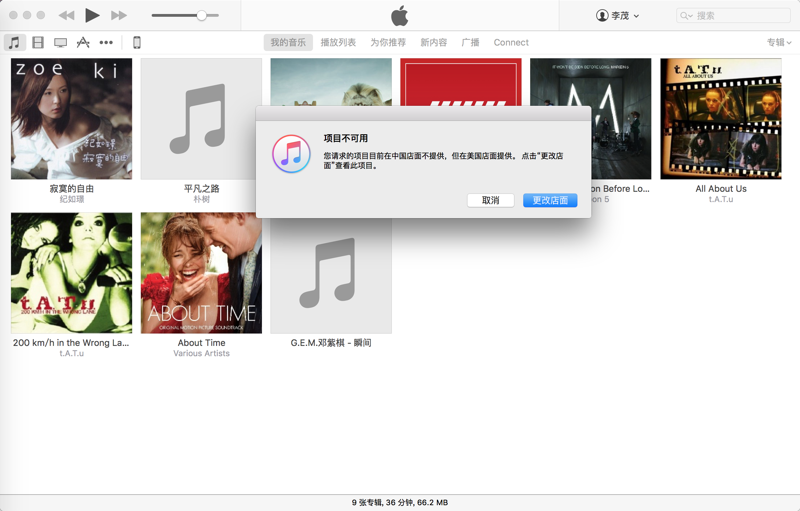Open the G.E.M.邓紫棋 - 瞬间 album cover
800x511 pixels.
331,276
